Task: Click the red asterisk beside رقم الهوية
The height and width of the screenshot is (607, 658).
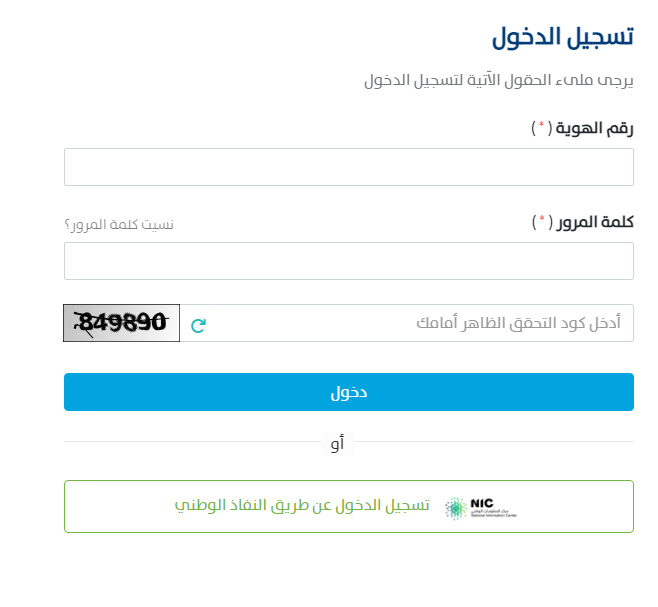Action: click(541, 127)
